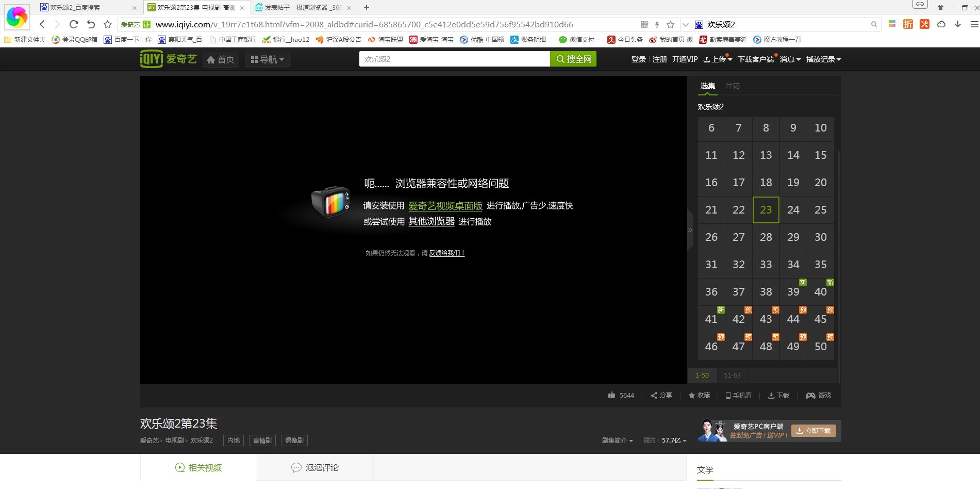Go to 首页 home button

pyautogui.click(x=221, y=59)
